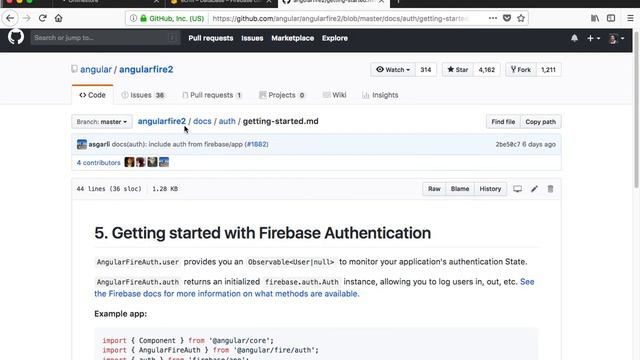
Task: Open the angular owner link
Action: point(96,69)
